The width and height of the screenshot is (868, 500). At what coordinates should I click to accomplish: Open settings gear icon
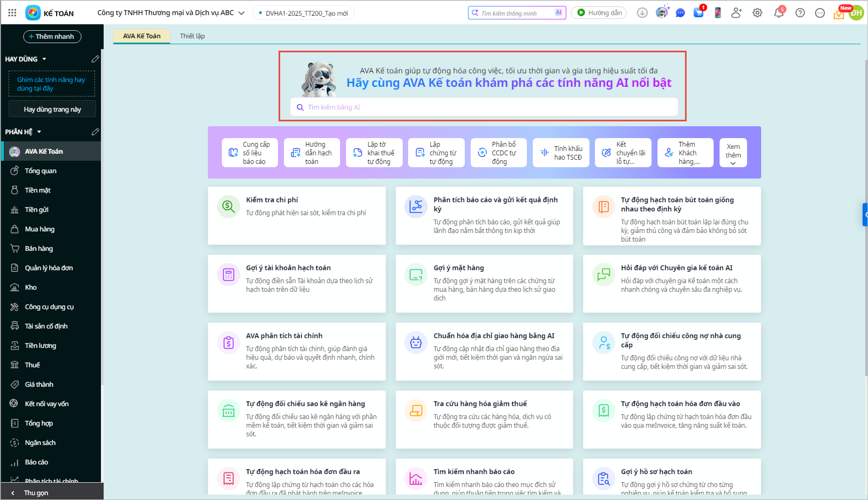[x=757, y=13]
